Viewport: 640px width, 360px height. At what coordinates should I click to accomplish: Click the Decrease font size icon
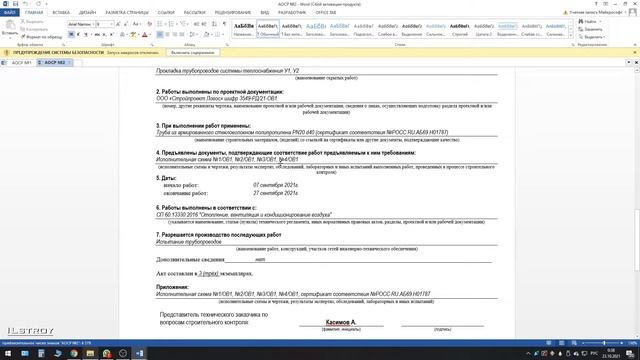click(x=126, y=24)
